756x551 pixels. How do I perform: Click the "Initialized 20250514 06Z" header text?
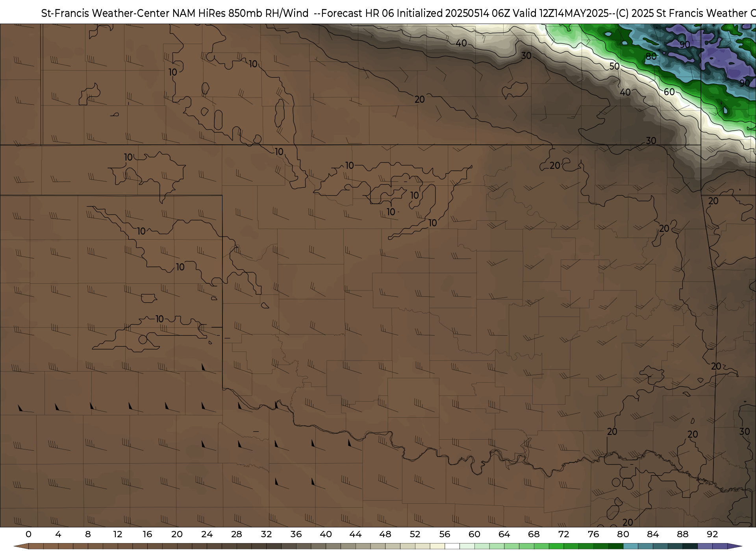452,13
